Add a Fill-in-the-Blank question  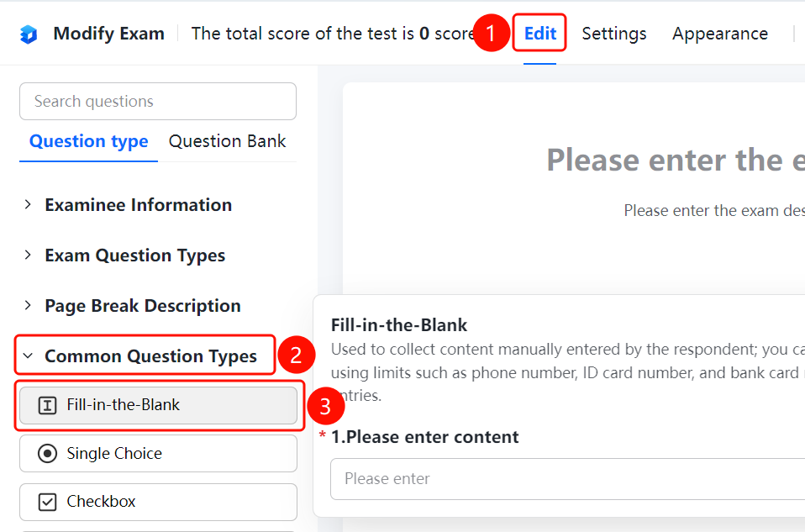pos(158,405)
